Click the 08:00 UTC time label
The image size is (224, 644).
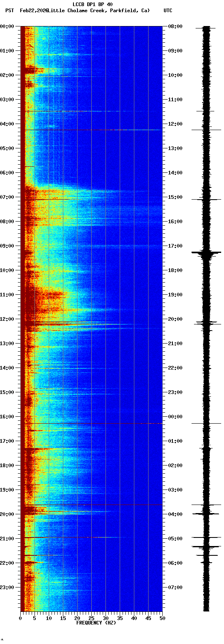point(175,26)
